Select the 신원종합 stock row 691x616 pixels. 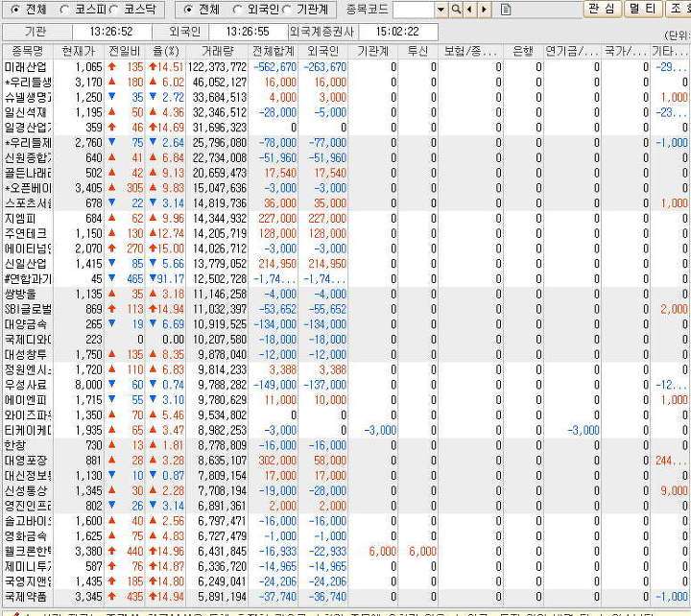345,157
